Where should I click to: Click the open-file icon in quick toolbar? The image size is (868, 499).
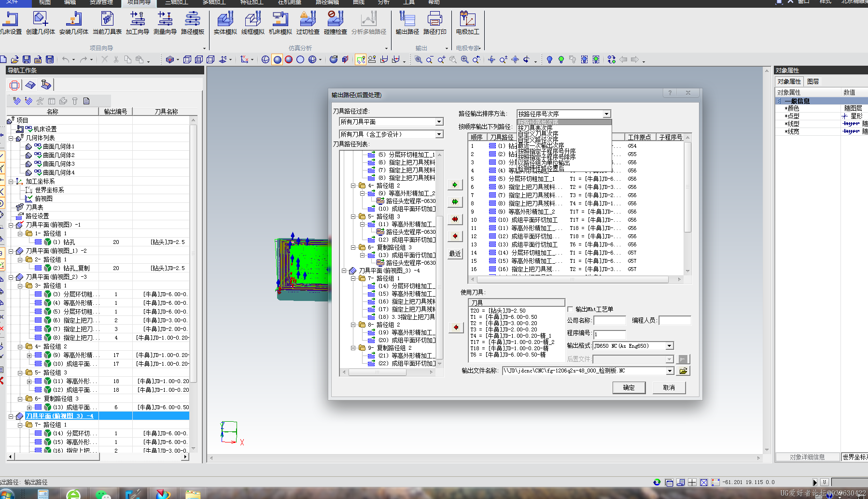[14, 59]
